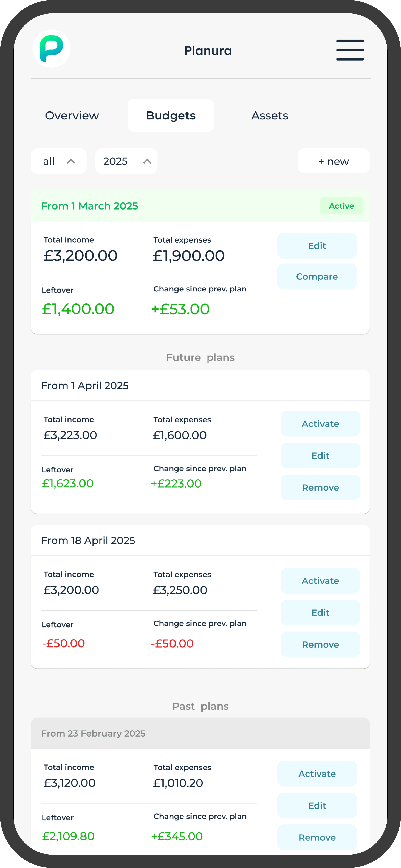
Task: Remove the 1 April 2025 plan
Action: coord(320,487)
